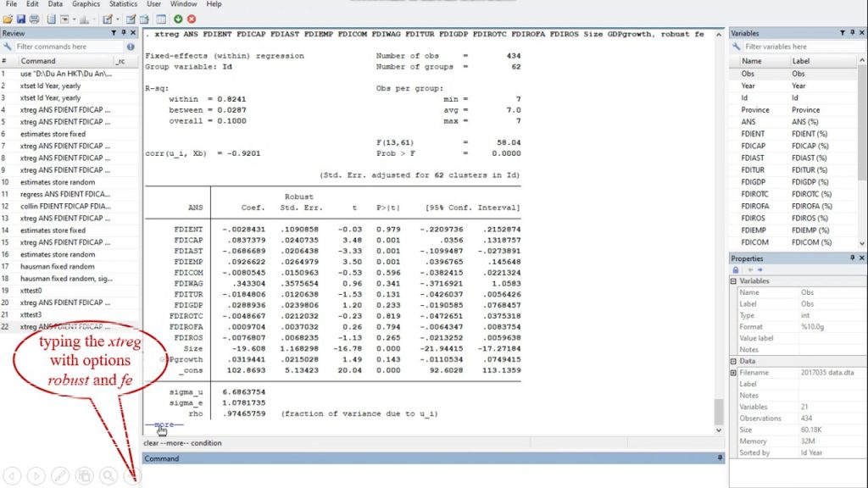Open the dropdown arrow beside the Viewer icon

pyautogui.click(x=74, y=19)
